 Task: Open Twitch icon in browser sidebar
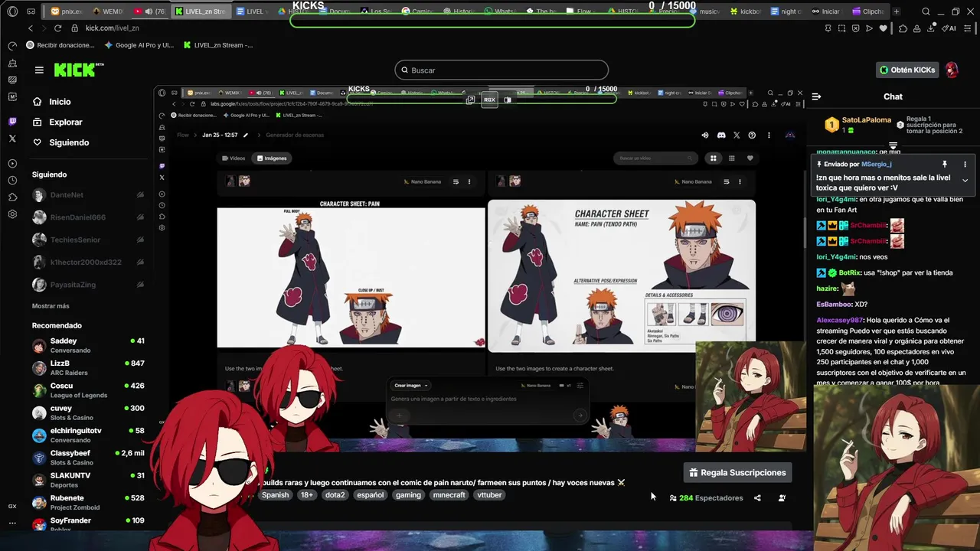point(12,122)
